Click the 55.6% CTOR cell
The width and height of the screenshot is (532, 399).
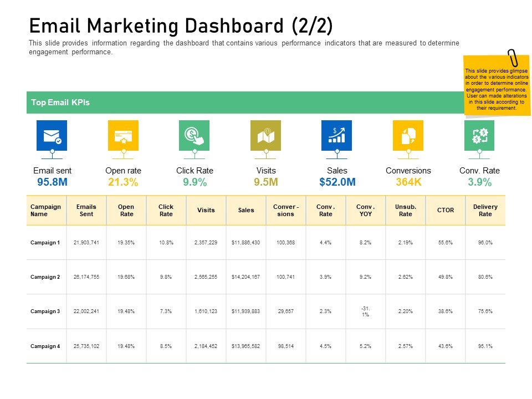445,243
